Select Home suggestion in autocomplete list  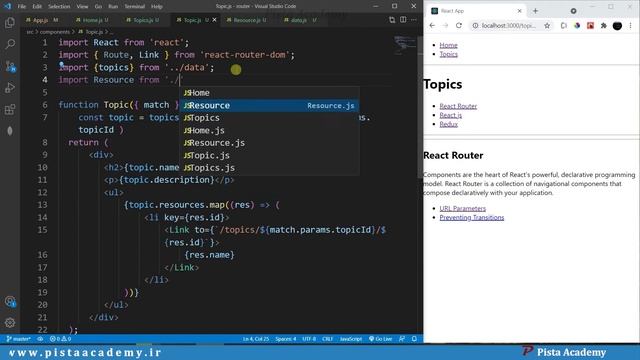269,93
